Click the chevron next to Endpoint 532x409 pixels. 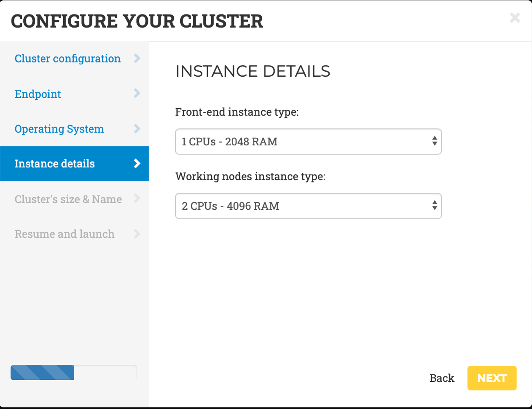click(x=137, y=93)
